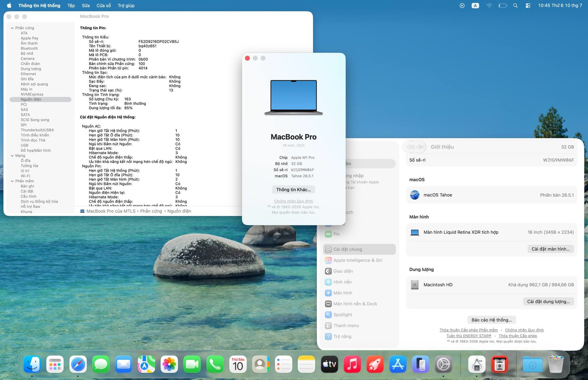Open Contacts app in Dock
Screen dimensions: 588x380
coord(261,364)
